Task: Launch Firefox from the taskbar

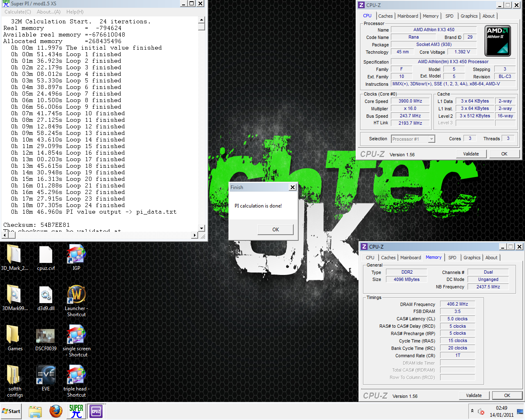Action: (56, 411)
